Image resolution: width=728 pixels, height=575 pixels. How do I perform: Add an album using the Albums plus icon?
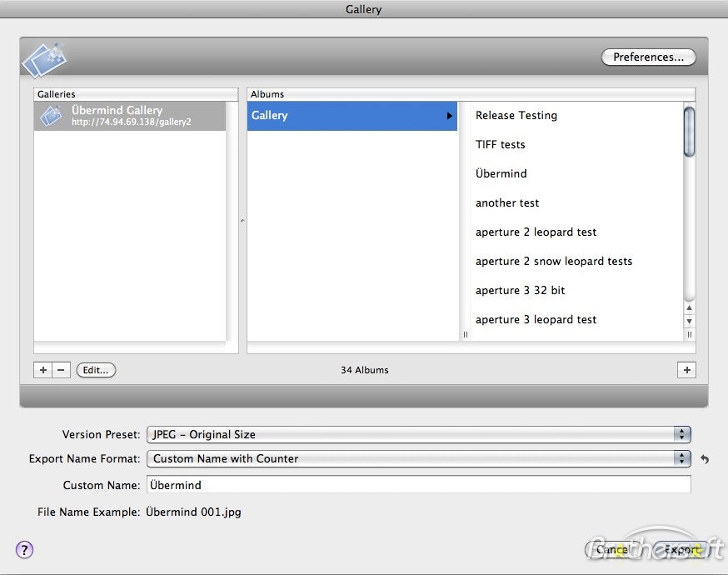coord(686,369)
